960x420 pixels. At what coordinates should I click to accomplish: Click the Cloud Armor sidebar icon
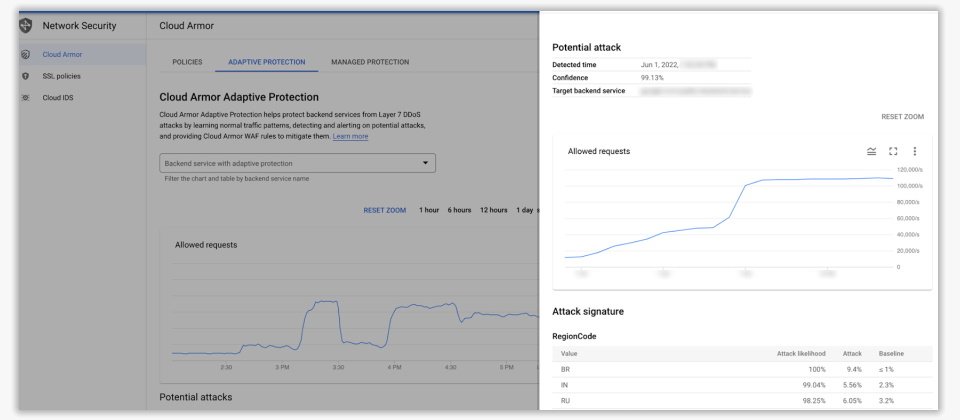pos(25,54)
